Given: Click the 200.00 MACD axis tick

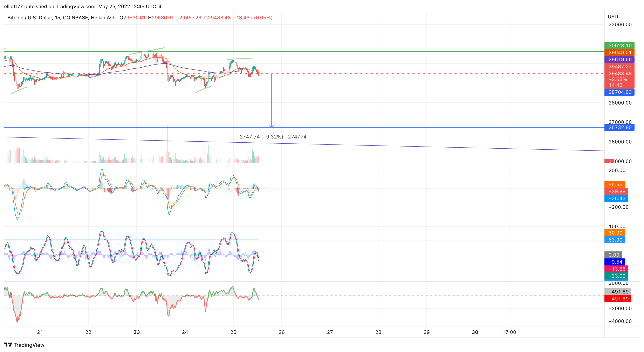Looking at the screenshot, I should [x=617, y=170].
